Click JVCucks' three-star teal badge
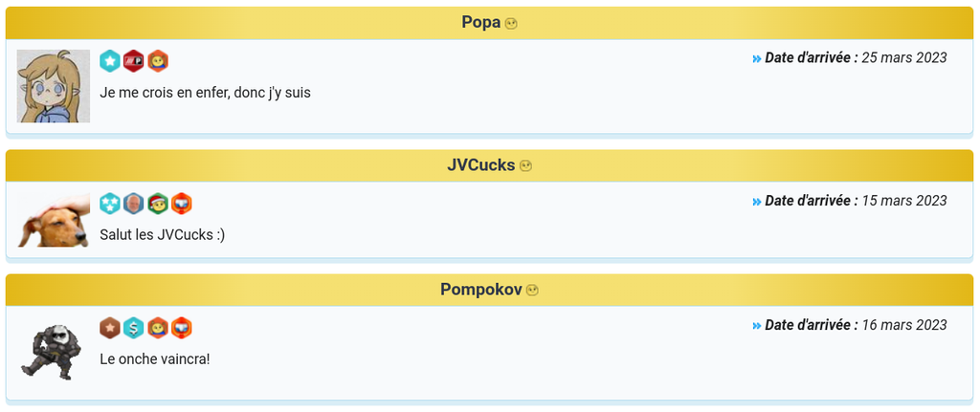980x412 pixels. click(x=110, y=204)
